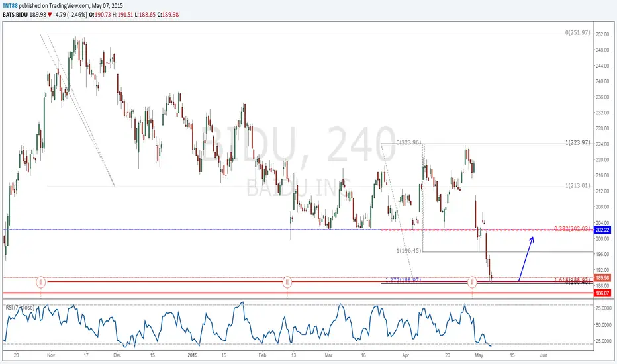Click the Mar date axis label
The height and width of the screenshot is (364, 617).
[x=328, y=355]
